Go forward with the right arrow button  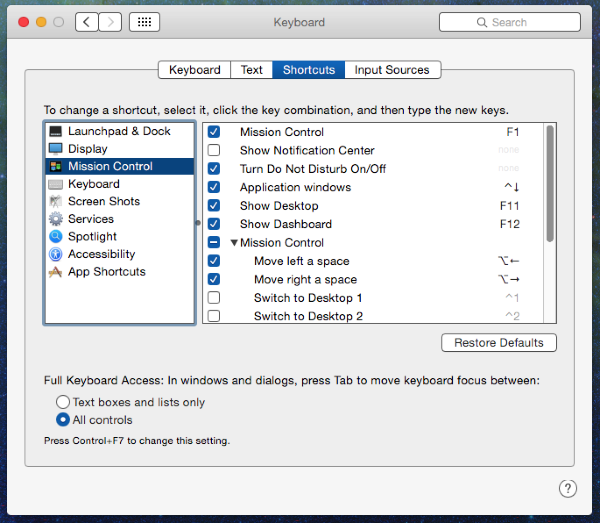coord(110,22)
